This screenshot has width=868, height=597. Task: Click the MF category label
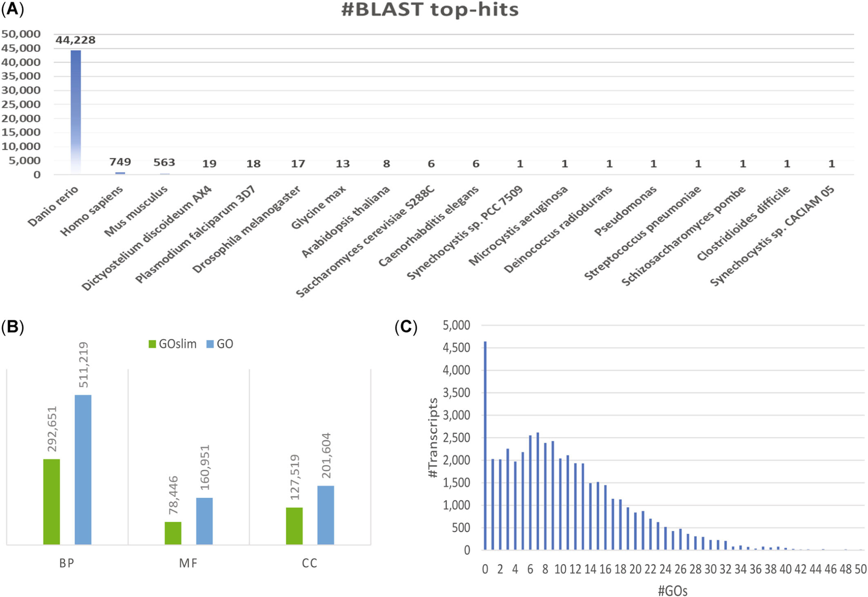[x=189, y=563]
